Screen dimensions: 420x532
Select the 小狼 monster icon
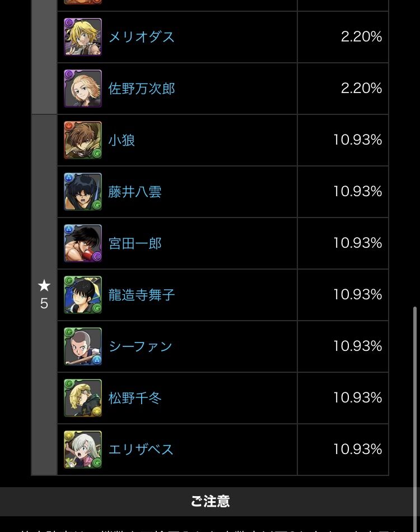coord(83,140)
